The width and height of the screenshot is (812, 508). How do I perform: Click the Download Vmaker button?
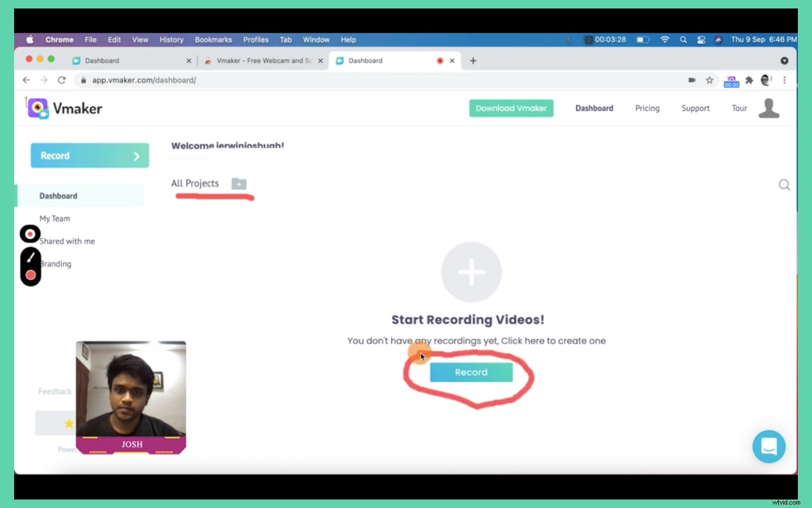[511, 108]
